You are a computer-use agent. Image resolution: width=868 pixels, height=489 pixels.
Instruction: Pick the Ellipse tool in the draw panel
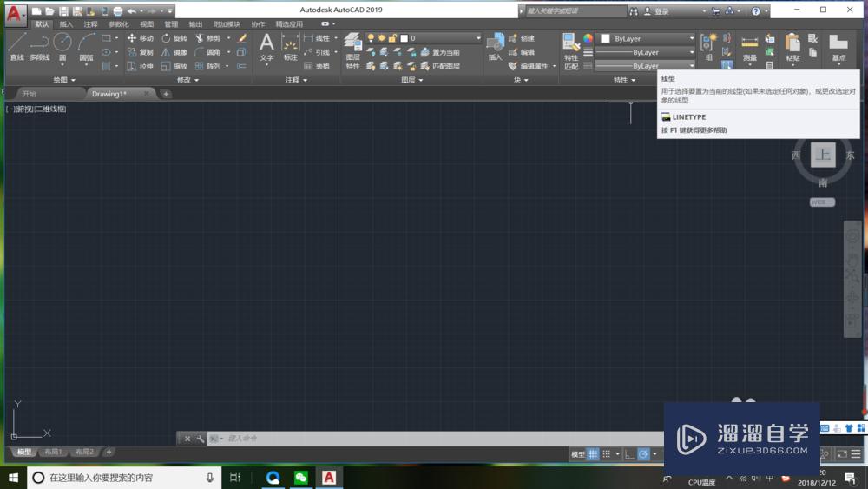click(106, 52)
